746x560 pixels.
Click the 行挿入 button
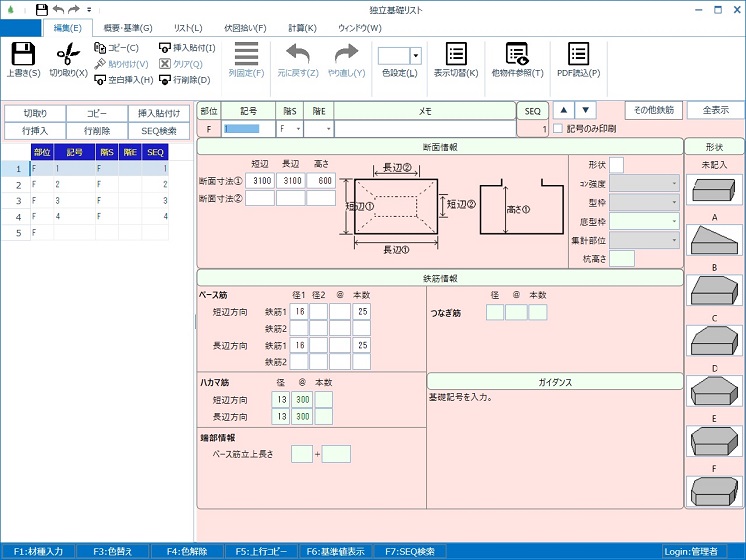[35, 130]
